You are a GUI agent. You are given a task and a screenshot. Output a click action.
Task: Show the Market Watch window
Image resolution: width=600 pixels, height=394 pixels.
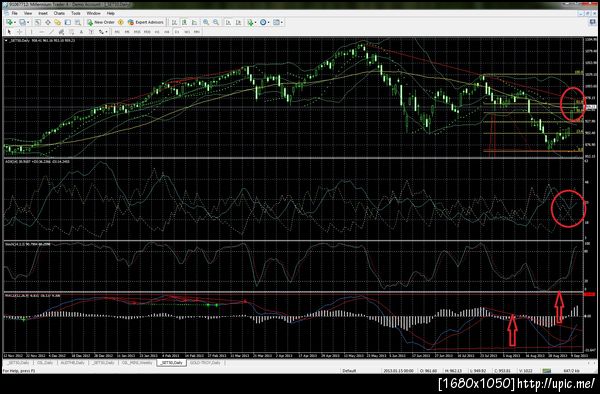tap(38, 22)
